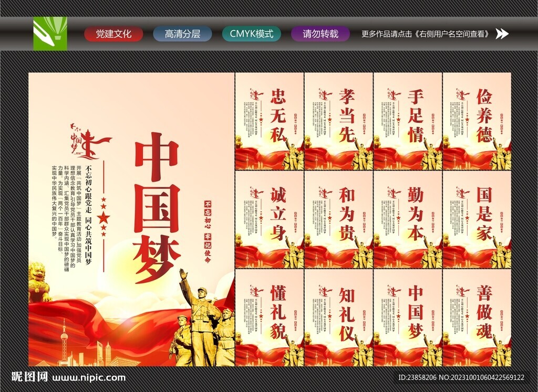
Task: Open the 忠无私 poster thumbnail
Action: [x=270, y=121]
